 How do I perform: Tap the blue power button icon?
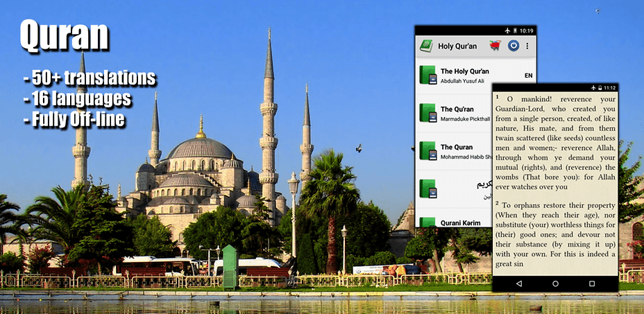pos(514,46)
